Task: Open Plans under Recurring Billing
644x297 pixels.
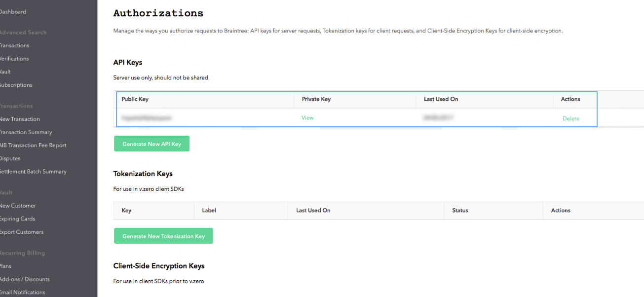Action: pyautogui.click(x=6, y=266)
